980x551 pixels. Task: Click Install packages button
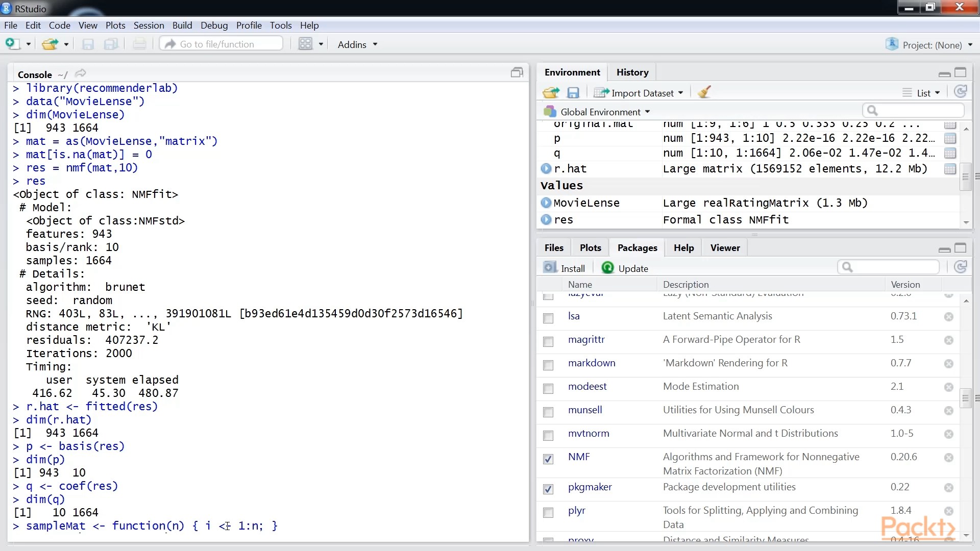coord(564,268)
